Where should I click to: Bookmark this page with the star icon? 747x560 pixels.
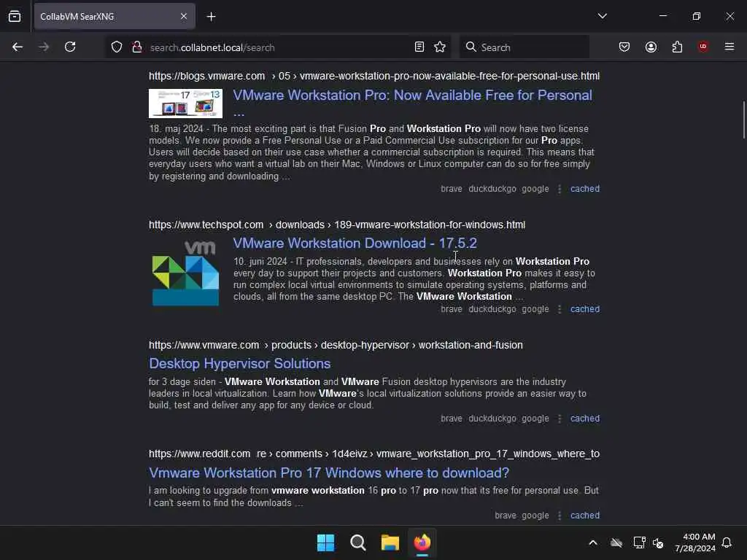point(440,47)
